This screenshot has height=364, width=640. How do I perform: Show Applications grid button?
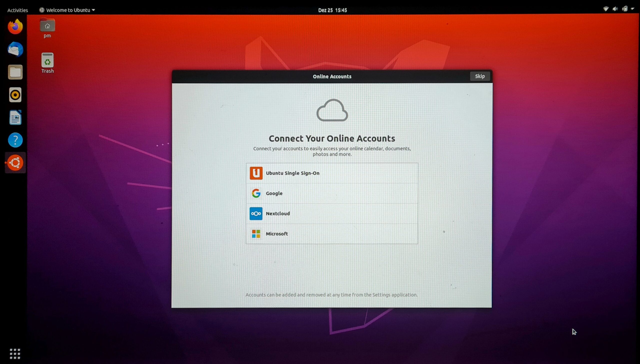pos(15,354)
